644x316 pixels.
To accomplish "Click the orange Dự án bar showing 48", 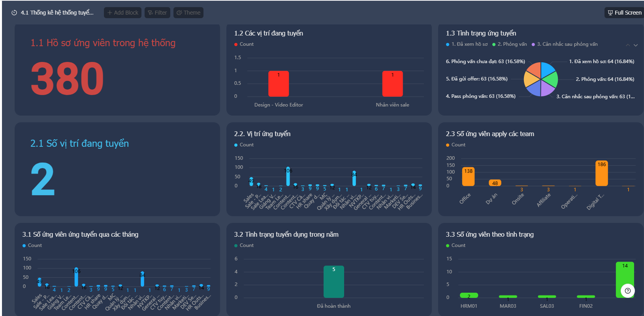I will click(x=495, y=183).
